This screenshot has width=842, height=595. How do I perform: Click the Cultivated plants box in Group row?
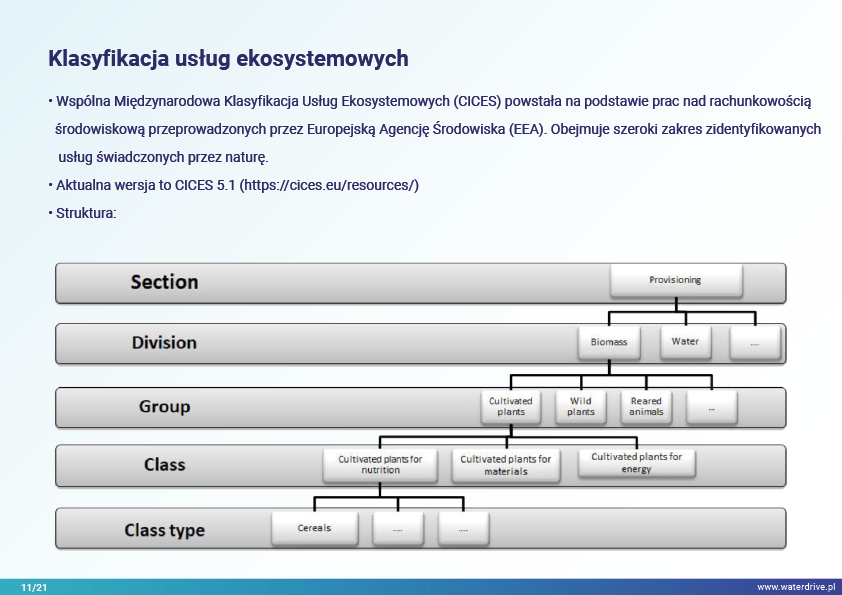click(510, 406)
